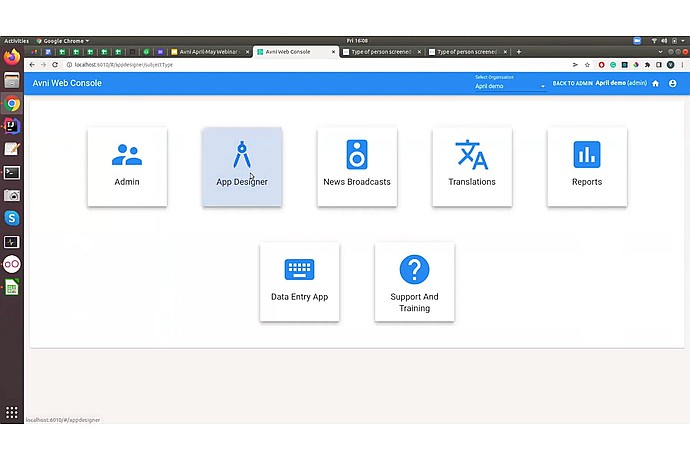Click the share page icon in the address bar

[x=575, y=65]
